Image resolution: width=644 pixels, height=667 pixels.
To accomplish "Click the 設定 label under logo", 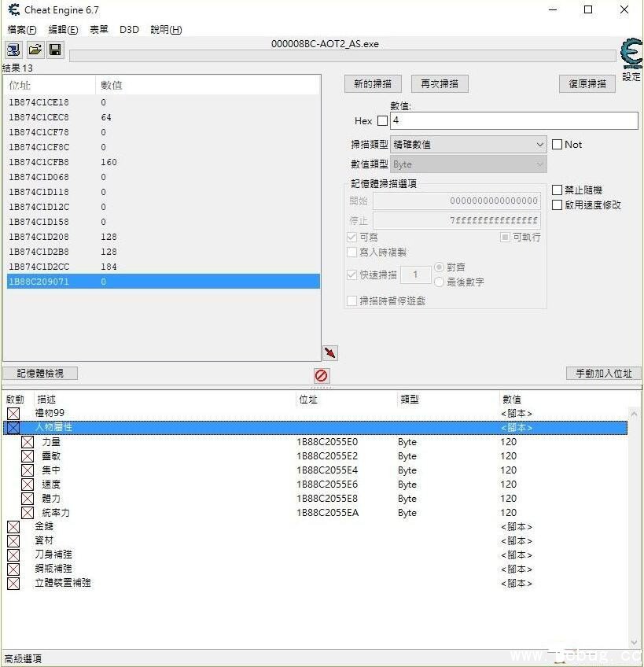I will [x=631, y=77].
